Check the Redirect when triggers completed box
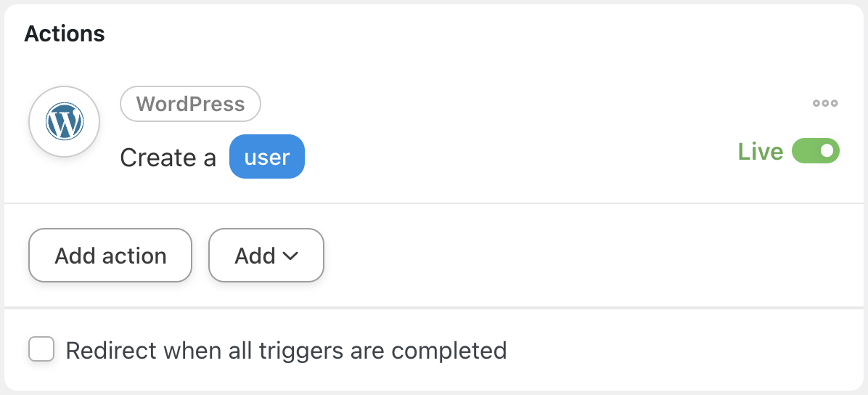 tap(41, 349)
